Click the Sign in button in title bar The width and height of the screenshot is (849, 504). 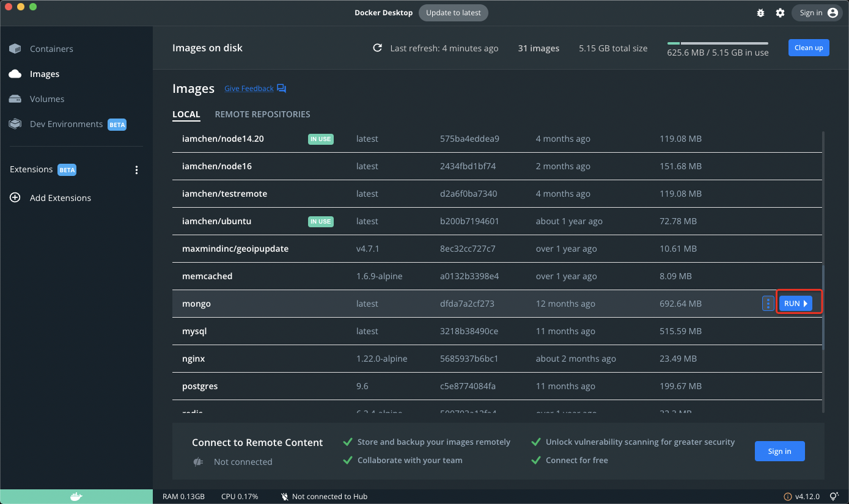pos(817,13)
